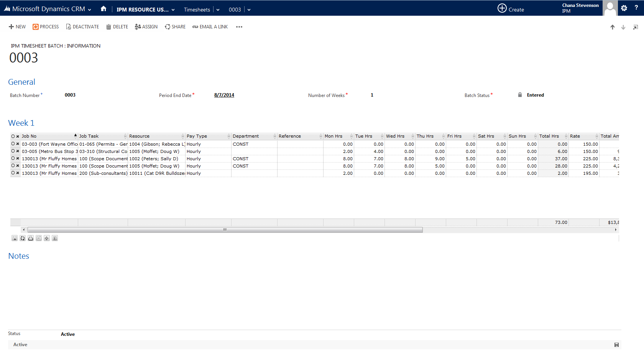The image size is (644, 350).
Task: Delete the Fort Wayne Office row via X
Action: pyautogui.click(x=18, y=144)
